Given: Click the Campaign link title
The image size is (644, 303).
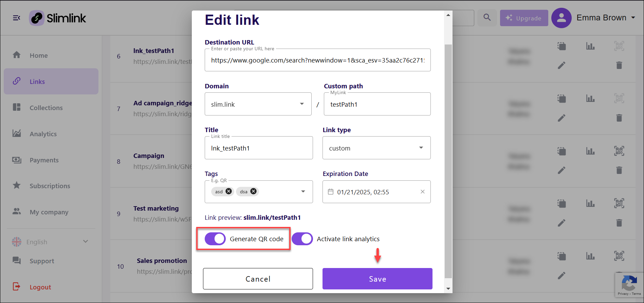Looking at the screenshot, I should click(149, 156).
